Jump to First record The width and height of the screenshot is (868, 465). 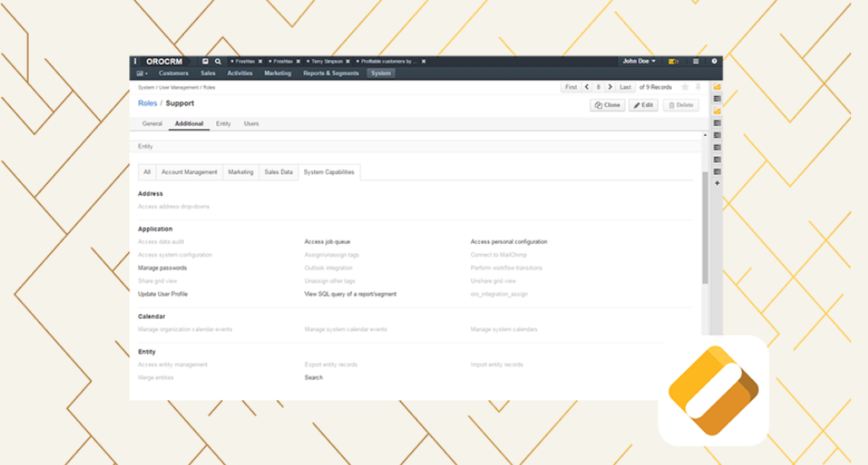click(x=571, y=87)
